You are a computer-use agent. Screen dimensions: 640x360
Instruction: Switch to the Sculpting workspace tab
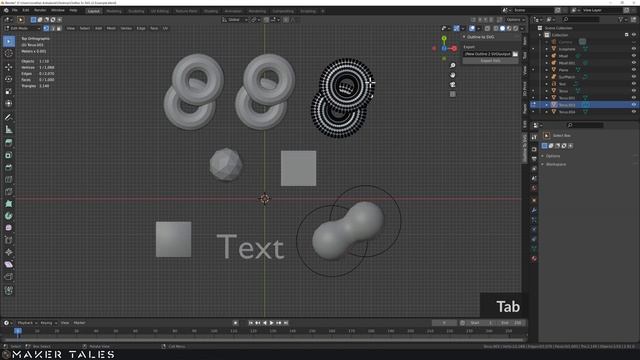136,11
